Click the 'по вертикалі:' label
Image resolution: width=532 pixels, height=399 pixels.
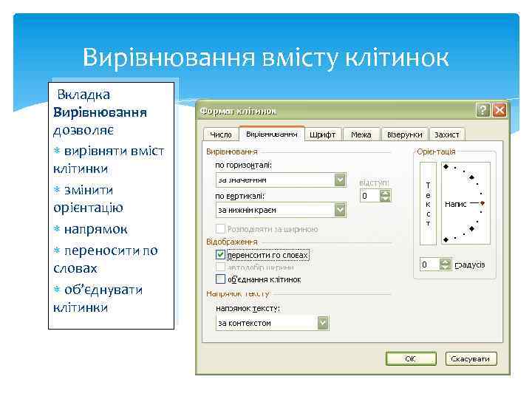pos(239,196)
